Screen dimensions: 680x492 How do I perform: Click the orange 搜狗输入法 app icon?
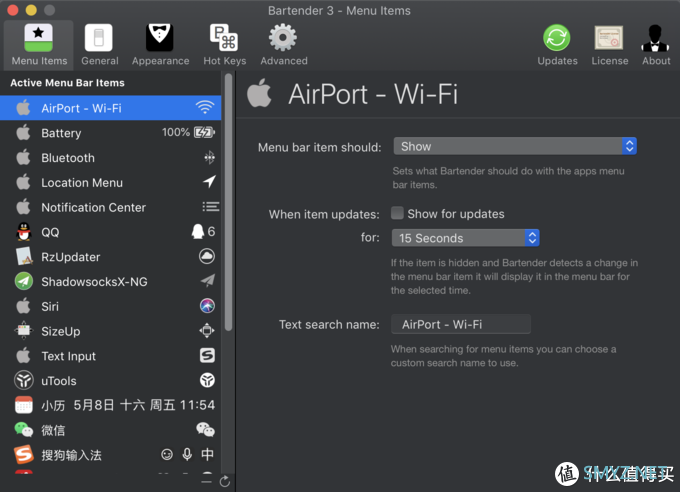point(24,455)
